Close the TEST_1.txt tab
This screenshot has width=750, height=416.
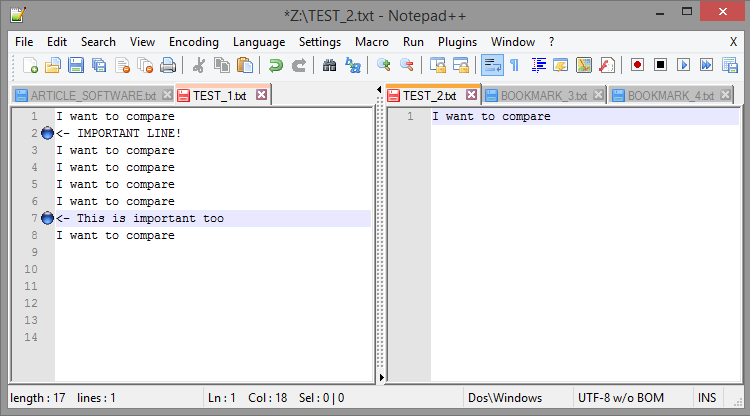261,95
